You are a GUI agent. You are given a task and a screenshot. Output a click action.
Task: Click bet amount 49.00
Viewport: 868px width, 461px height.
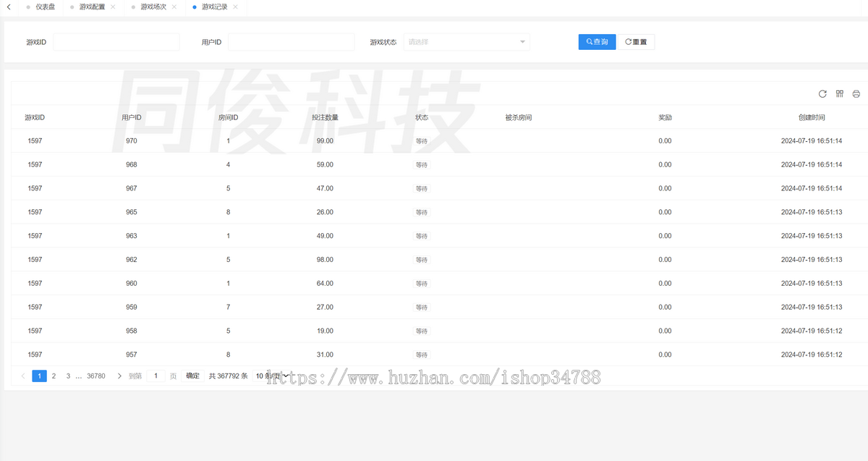tap(325, 236)
